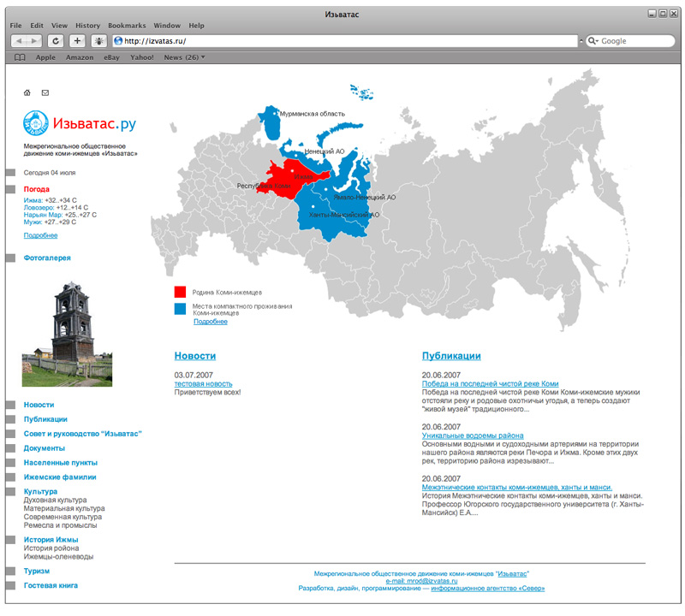The height and width of the screenshot is (616, 685).
Task: Reload the page with the refresh button
Action: pyautogui.click(x=56, y=41)
